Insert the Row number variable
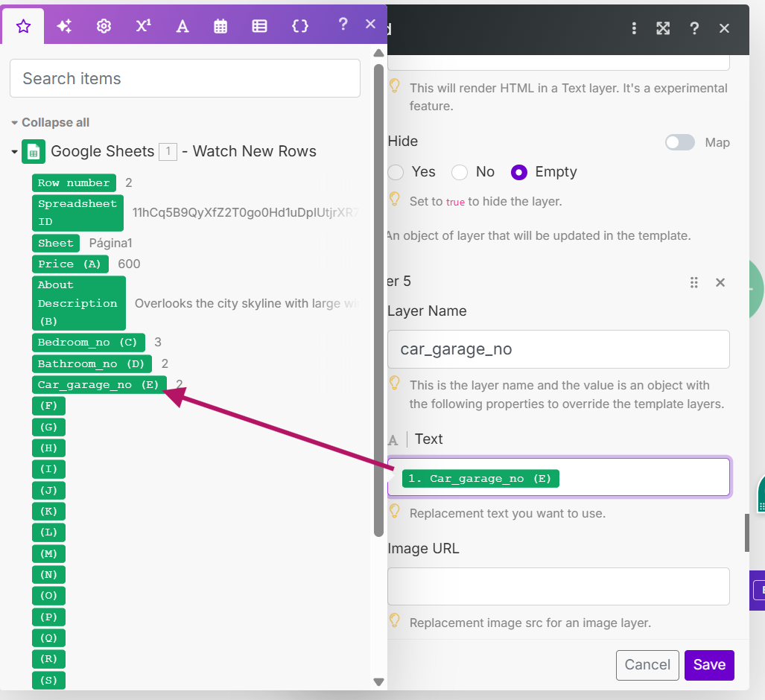 pyautogui.click(x=74, y=183)
